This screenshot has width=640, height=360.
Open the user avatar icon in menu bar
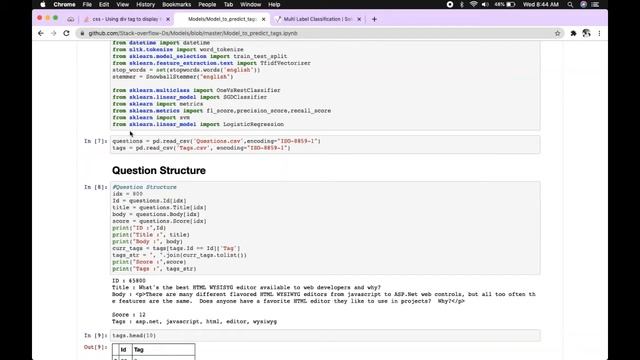[x=583, y=4]
